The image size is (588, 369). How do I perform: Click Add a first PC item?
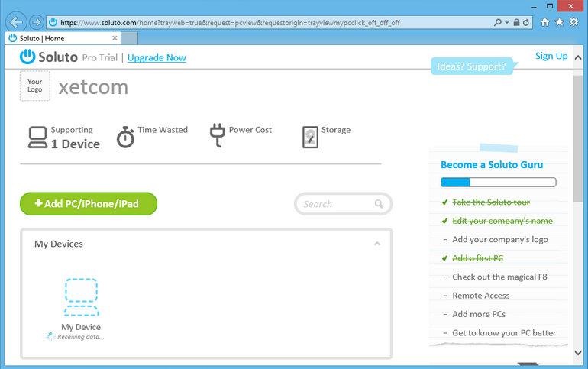pyautogui.click(x=477, y=258)
